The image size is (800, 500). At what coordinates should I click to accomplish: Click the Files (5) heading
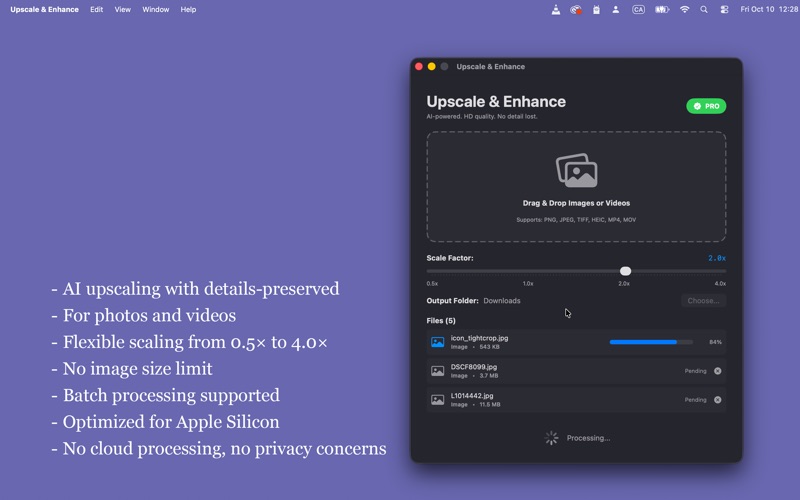[441, 320]
